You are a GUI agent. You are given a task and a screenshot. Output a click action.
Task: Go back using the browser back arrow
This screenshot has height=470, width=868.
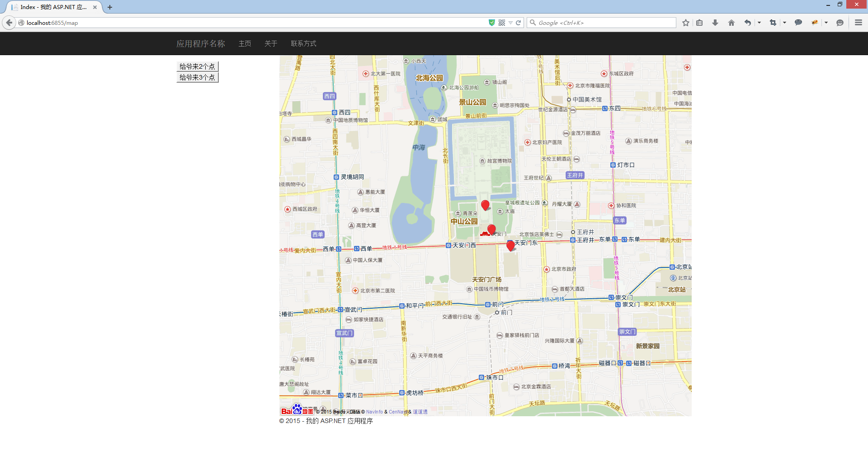click(x=9, y=23)
